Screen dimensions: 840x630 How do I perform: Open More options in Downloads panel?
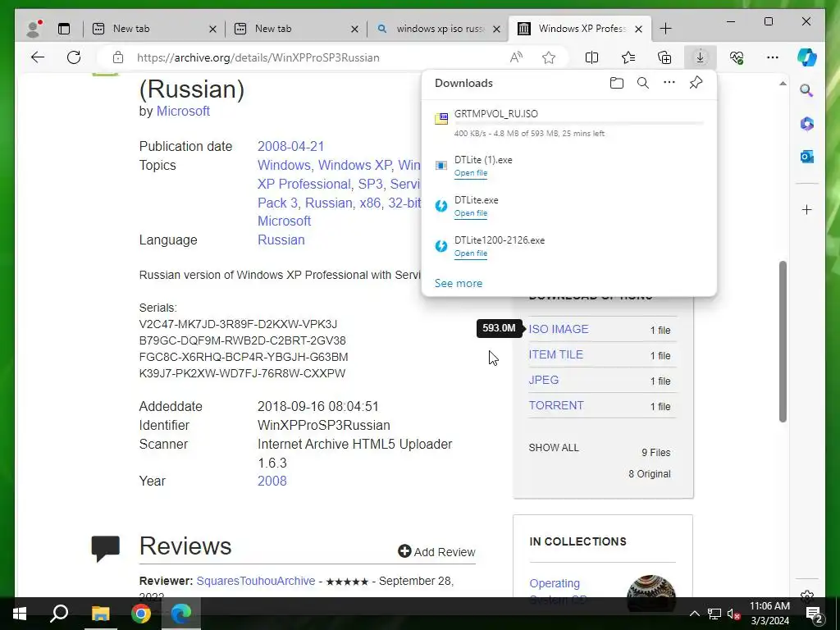[x=669, y=83]
